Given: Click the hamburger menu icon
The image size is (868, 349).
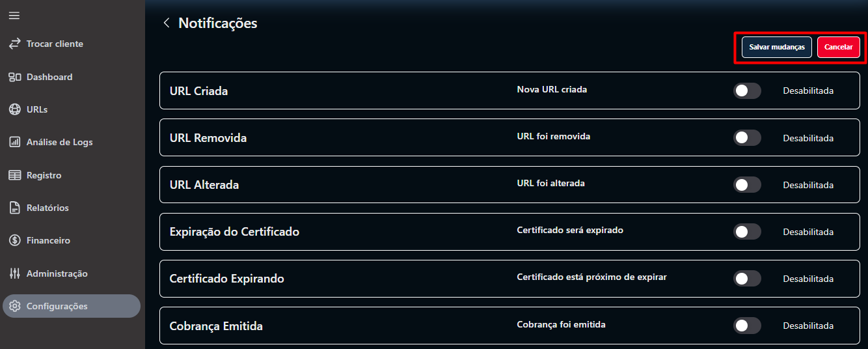Looking at the screenshot, I should pyautogui.click(x=14, y=16).
